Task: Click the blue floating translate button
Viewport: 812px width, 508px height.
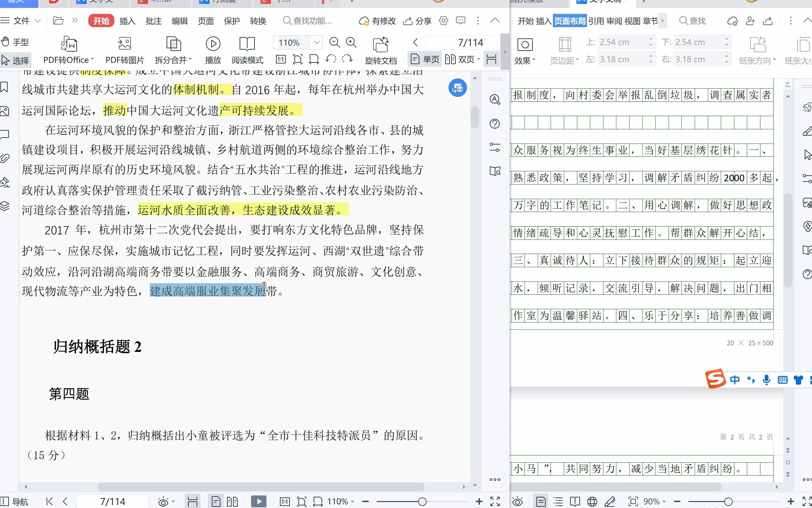Action: (457, 88)
